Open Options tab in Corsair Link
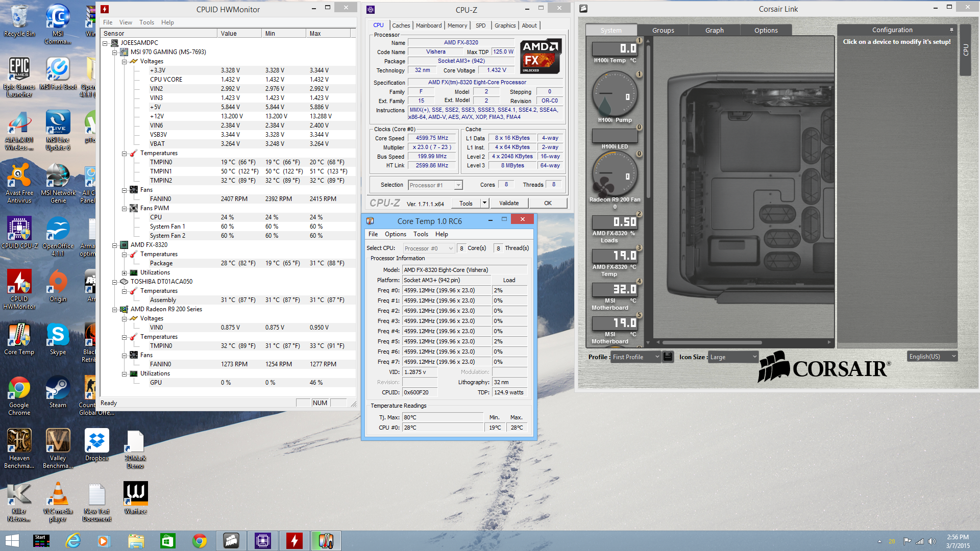Screen dimensions: 980x551 tap(766, 30)
